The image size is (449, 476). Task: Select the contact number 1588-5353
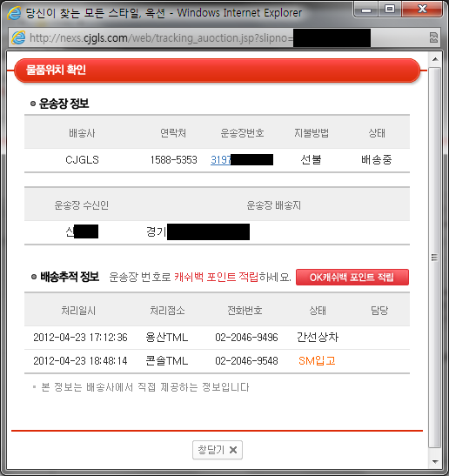point(174,160)
